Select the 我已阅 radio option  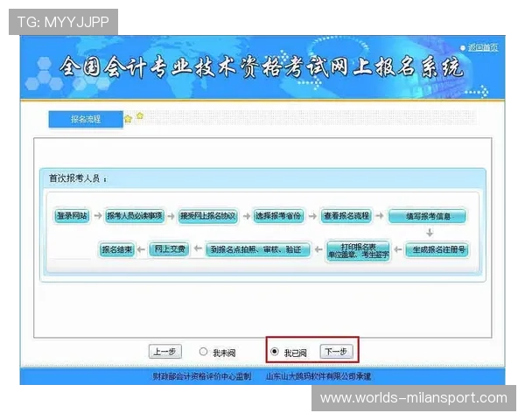(274, 352)
